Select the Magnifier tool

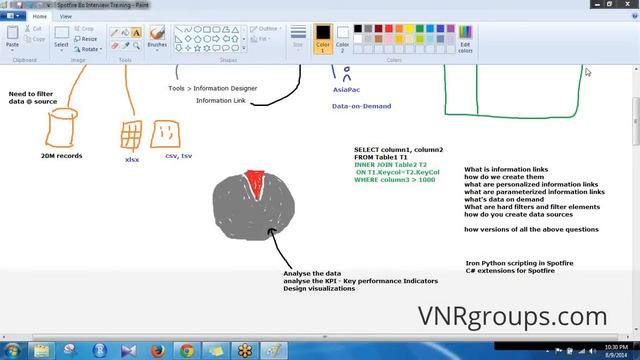click(136, 46)
